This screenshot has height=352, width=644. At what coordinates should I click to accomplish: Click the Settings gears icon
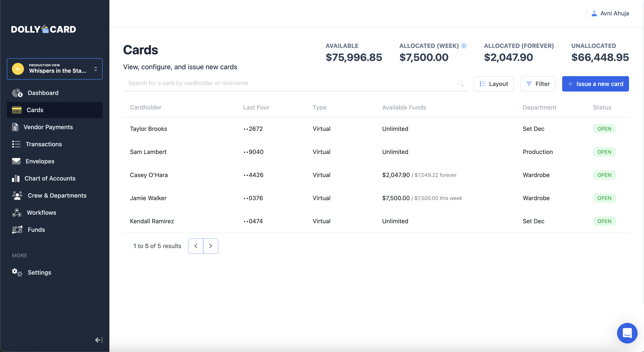point(17,272)
